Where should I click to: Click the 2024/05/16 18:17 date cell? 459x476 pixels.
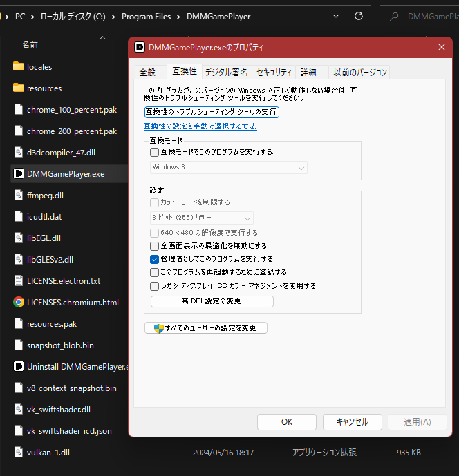click(223, 453)
